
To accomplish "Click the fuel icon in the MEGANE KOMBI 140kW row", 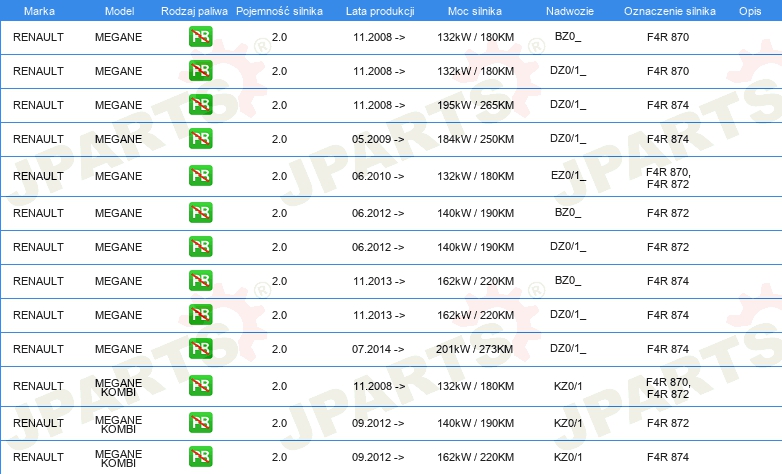I will [x=200, y=423].
